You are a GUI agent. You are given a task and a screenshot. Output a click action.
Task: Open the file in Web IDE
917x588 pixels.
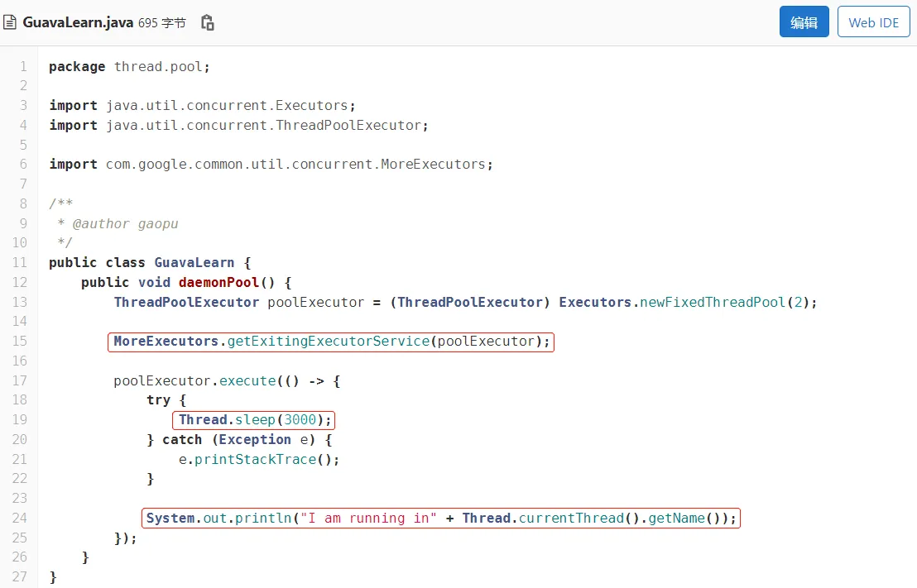pos(873,22)
